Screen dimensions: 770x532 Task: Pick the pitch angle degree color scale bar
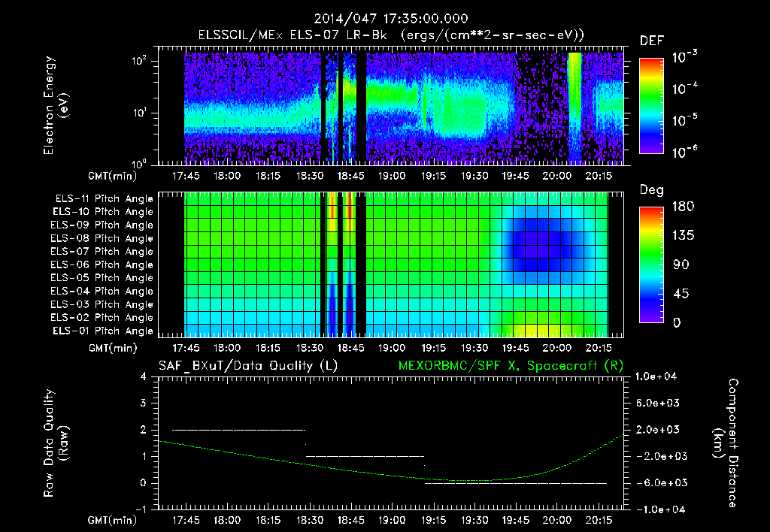(651, 264)
